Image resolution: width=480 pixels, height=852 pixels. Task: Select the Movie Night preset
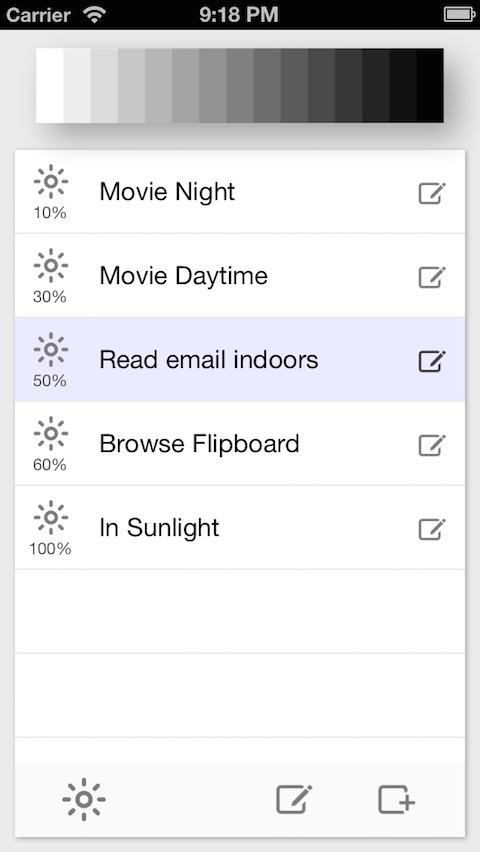pos(240,192)
